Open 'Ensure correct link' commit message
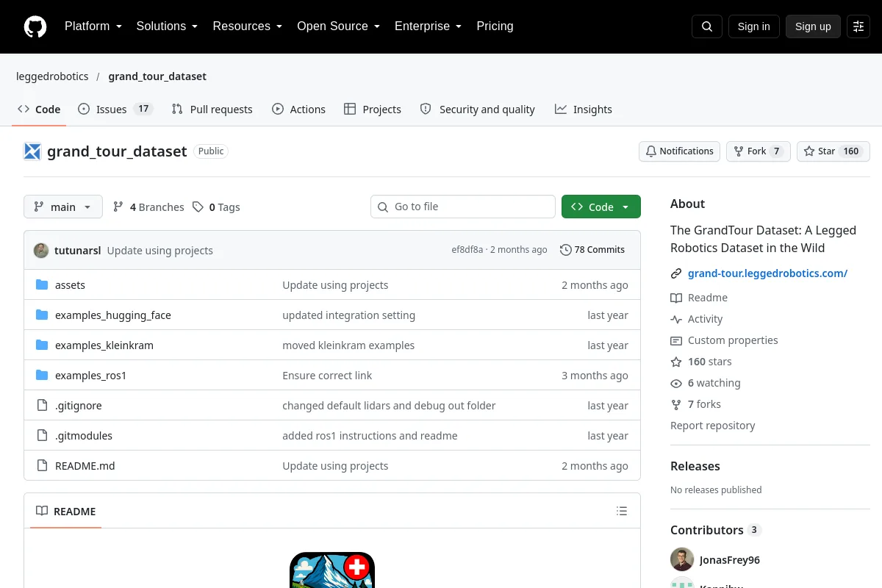This screenshot has height=588, width=882. coord(327,376)
